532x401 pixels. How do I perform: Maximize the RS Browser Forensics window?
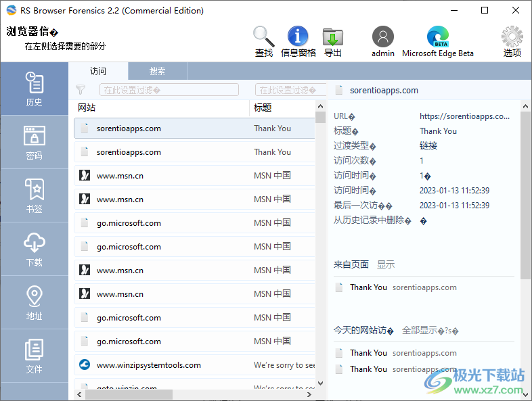pos(485,10)
